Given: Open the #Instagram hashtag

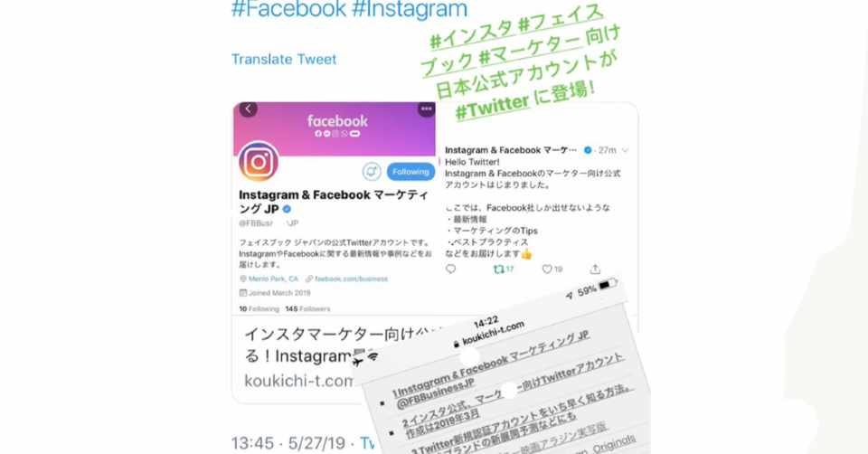Looking at the screenshot, I should pyautogui.click(x=410, y=9).
